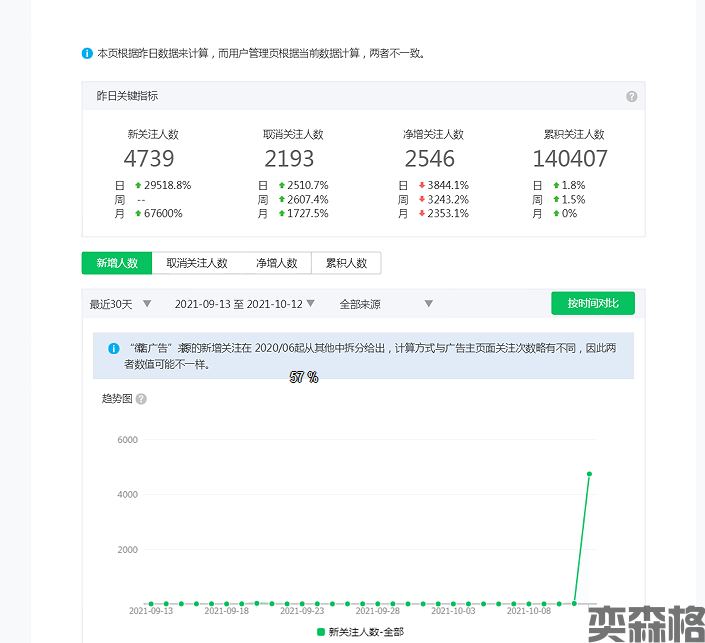Select the 累积人数 tab
The image size is (705, 643).
[x=346, y=263]
